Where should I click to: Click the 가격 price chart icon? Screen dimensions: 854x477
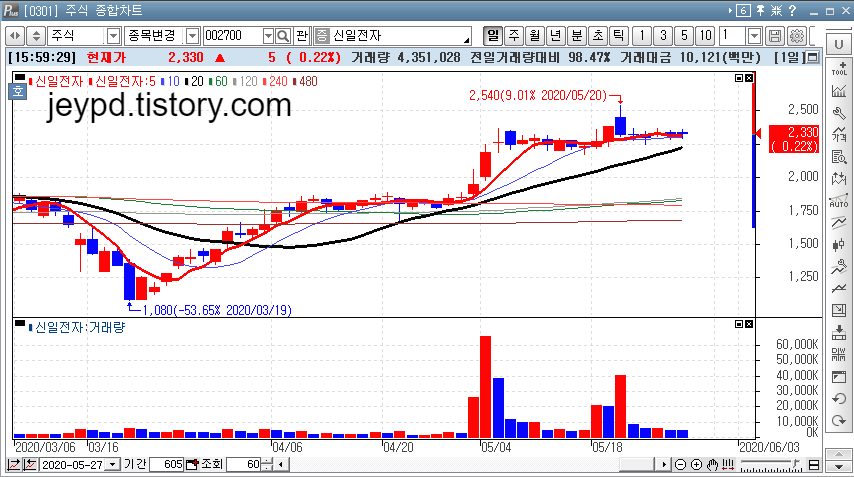pyautogui.click(x=839, y=134)
